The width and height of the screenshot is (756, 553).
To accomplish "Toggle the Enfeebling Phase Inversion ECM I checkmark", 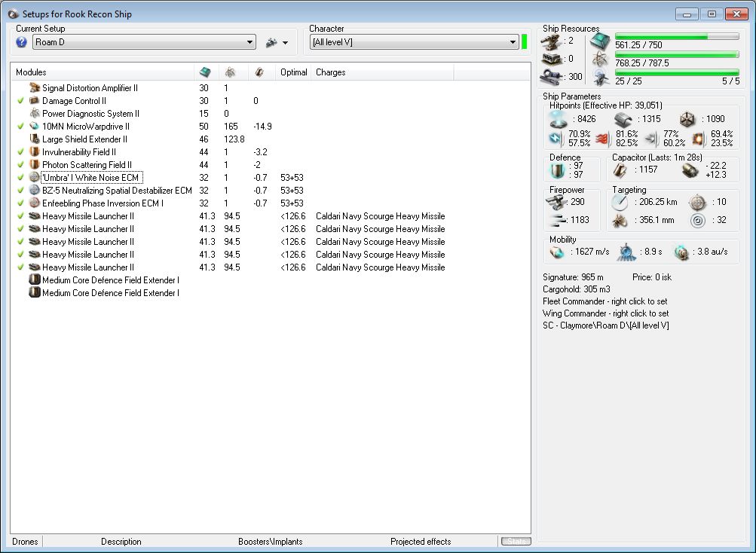I will click(20, 203).
